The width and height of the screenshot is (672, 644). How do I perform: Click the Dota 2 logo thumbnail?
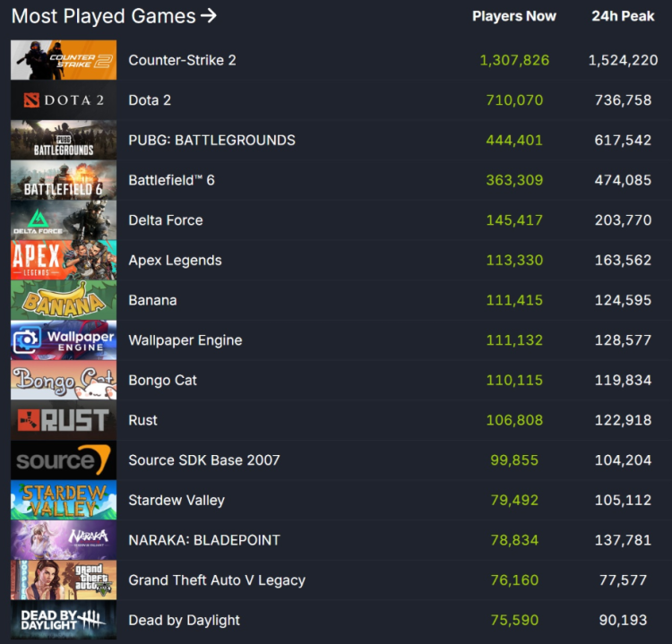click(x=64, y=99)
